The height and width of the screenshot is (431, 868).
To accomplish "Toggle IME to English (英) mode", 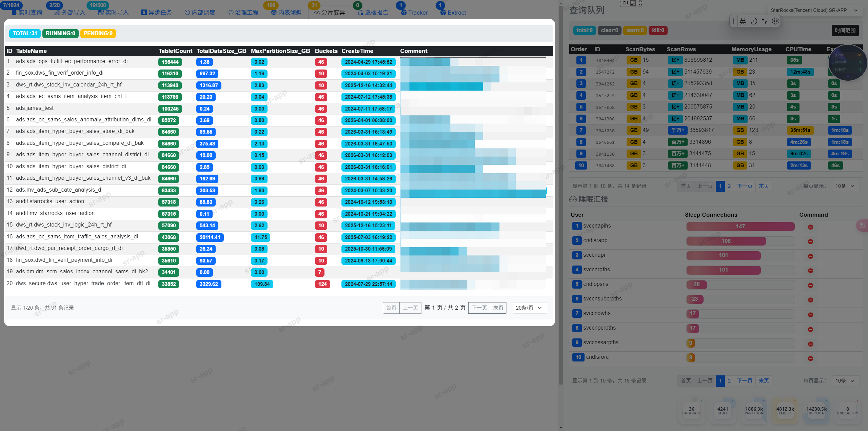I will pyautogui.click(x=743, y=21).
